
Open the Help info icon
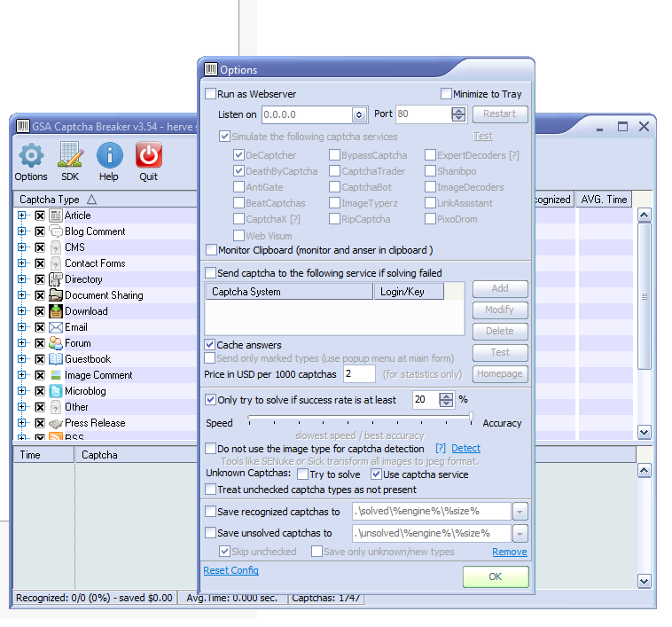(x=109, y=155)
